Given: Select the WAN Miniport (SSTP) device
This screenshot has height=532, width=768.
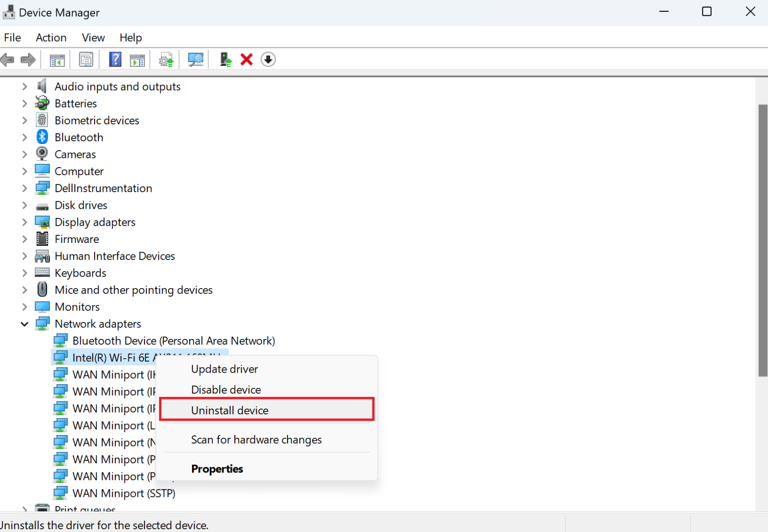Looking at the screenshot, I should (x=123, y=493).
